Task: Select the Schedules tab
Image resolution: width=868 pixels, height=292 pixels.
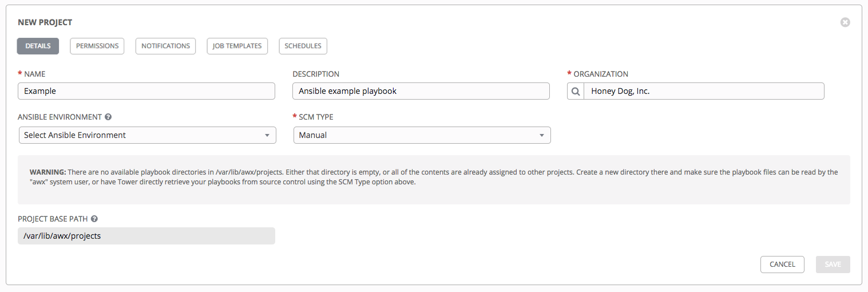Action: (x=303, y=46)
